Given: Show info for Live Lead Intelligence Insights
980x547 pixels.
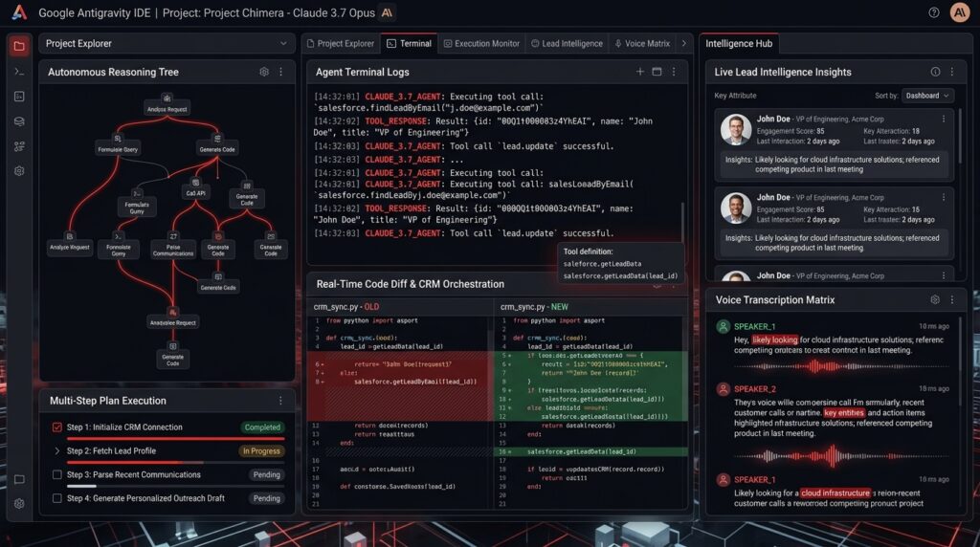Looking at the screenshot, I should pyautogui.click(x=935, y=72).
